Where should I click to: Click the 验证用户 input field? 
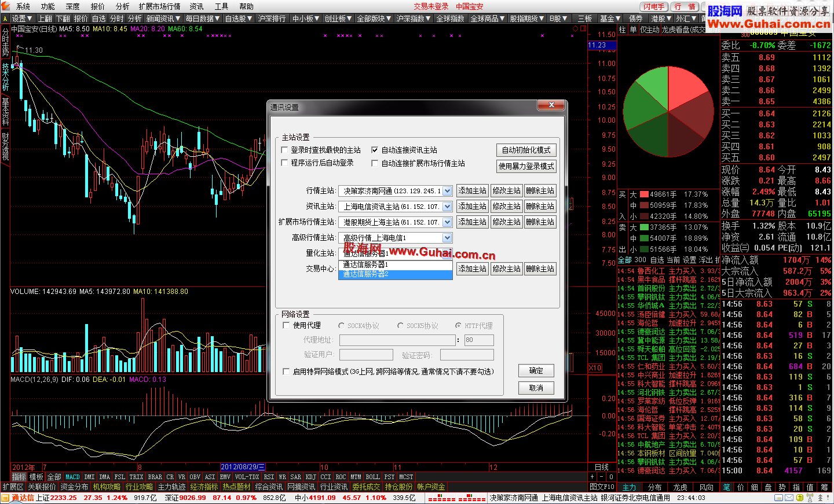(x=366, y=355)
